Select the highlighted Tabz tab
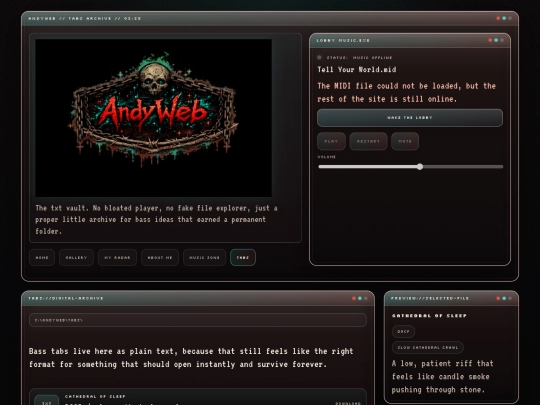Viewport: 540px width, 405px height. pos(243,257)
